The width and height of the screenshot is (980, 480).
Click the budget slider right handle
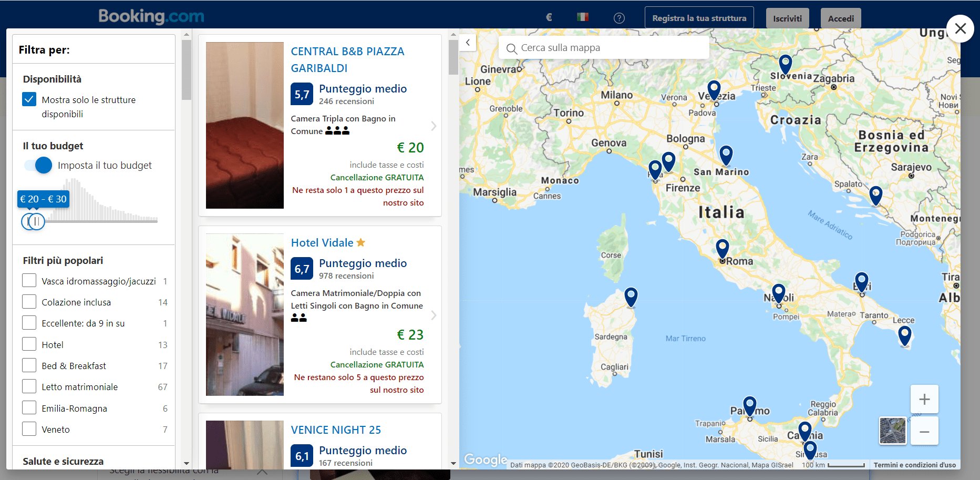pyautogui.click(x=37, y=221)
